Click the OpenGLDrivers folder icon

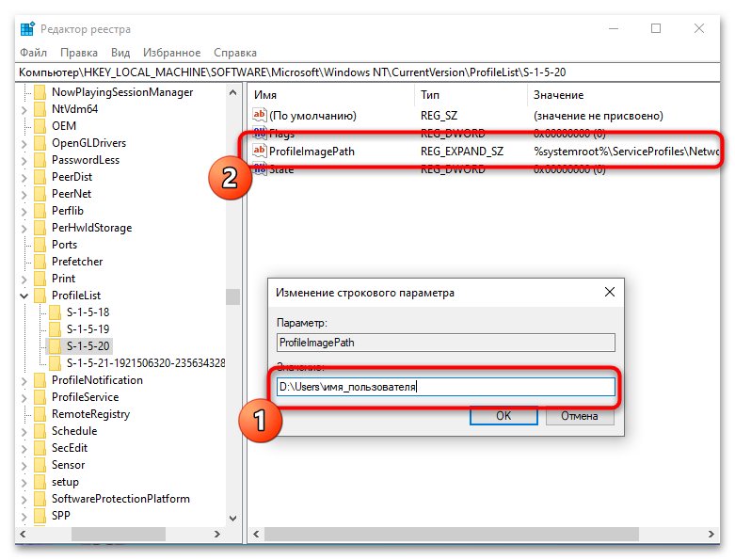coord(40,142)
